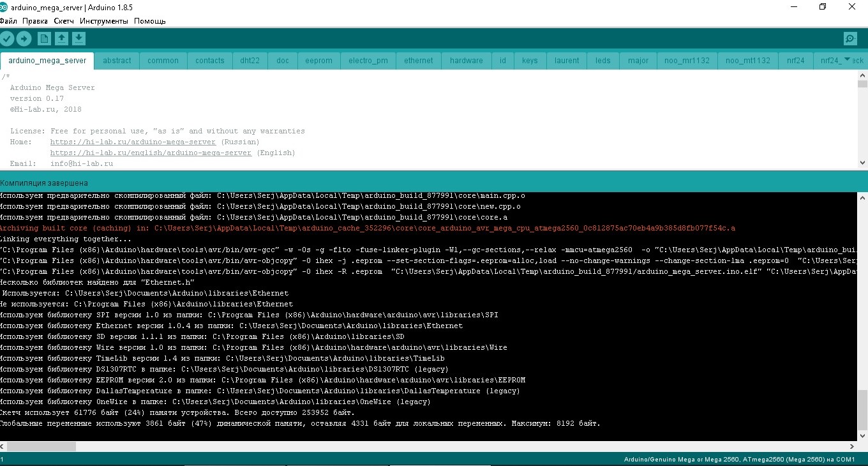The width and height of the screenshot is (868, 466).
Task: Click the 'Глобальные переменные используют 3861 байт' line
Action: (301, 423)
